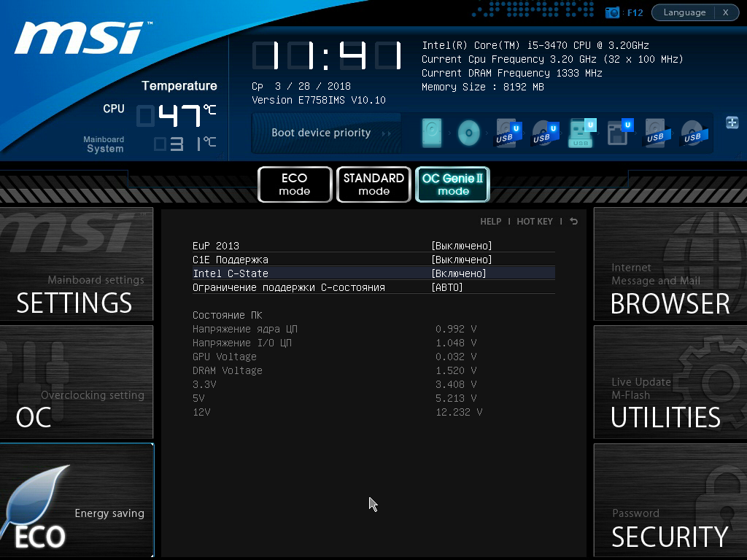Screen dimensions: 747x560
Task: Click the back arrow icon
Action: coord(573,222)
